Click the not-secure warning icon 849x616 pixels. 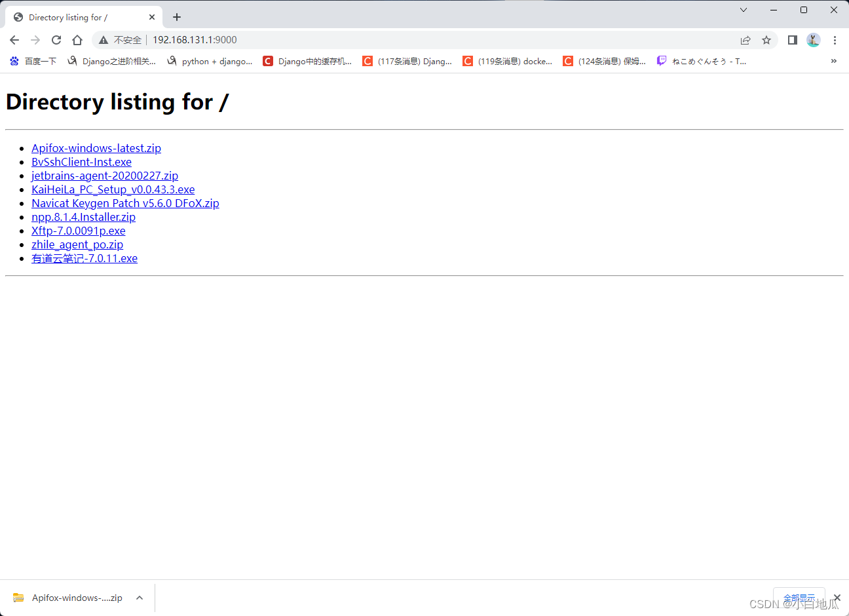pos(104,40)
